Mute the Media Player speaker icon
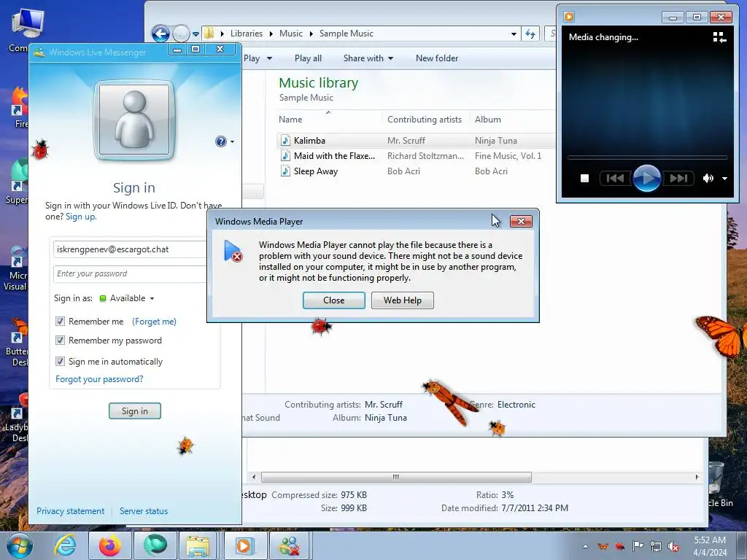This screenshot has height=560, width=747. [708, 179]
